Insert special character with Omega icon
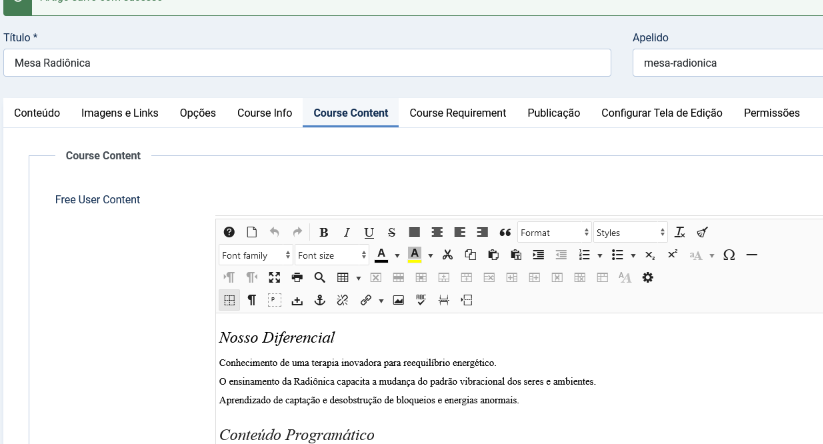 [729, 255]
